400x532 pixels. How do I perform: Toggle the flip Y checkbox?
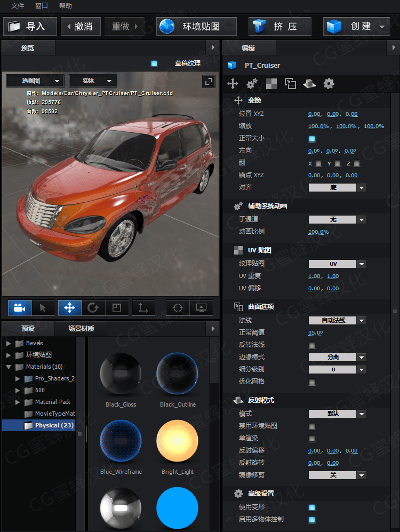click(x=338, y=163)
